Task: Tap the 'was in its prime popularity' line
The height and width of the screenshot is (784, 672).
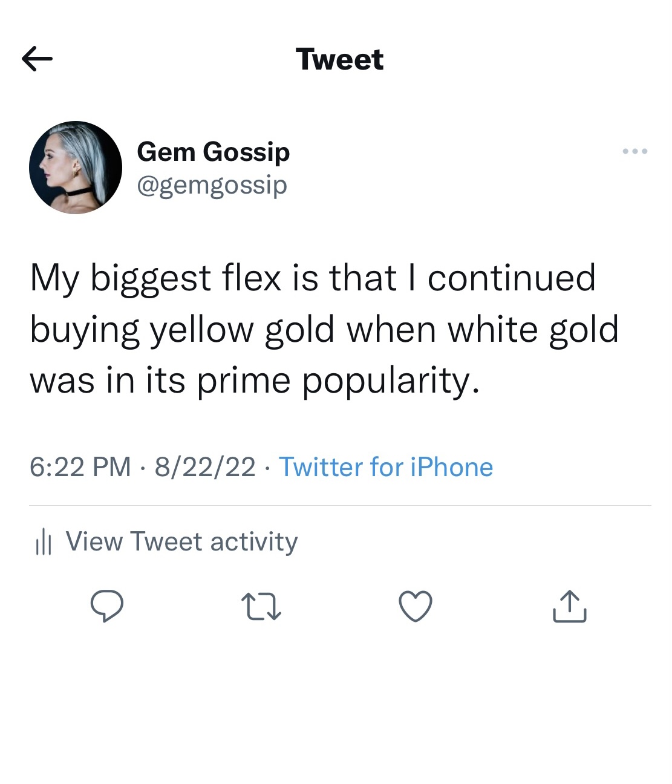Action: [x=254, y=381]
